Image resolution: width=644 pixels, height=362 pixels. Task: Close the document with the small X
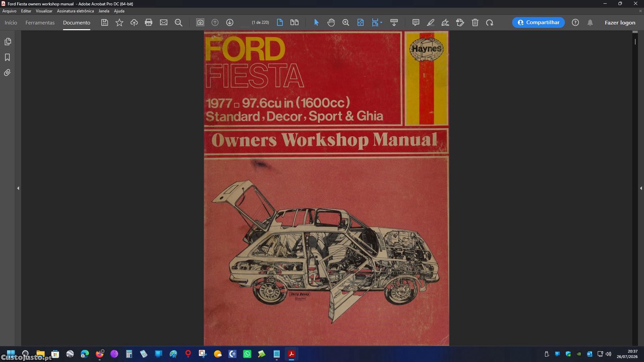click(640, 11)
